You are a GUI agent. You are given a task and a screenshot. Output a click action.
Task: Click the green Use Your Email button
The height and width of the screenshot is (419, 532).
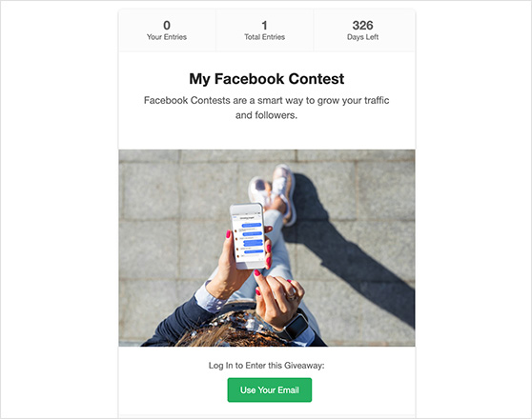click(x=270, y=389)
